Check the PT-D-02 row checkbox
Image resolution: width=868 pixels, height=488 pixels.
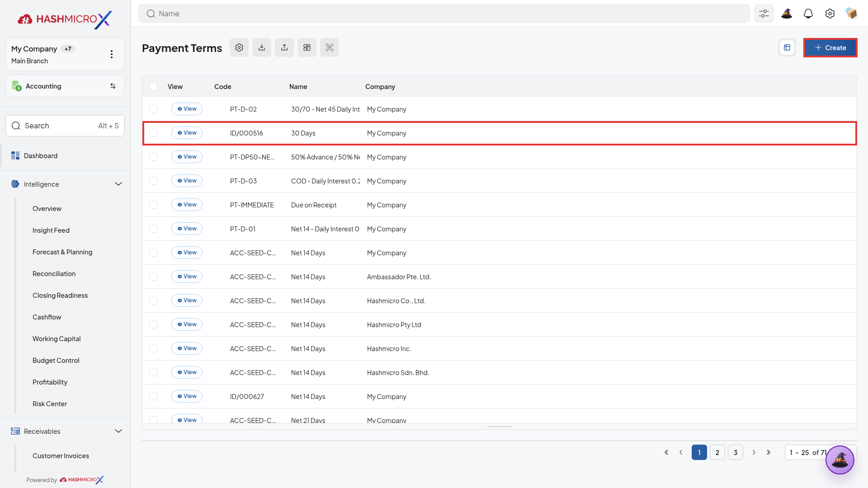[x=153, y=109]
